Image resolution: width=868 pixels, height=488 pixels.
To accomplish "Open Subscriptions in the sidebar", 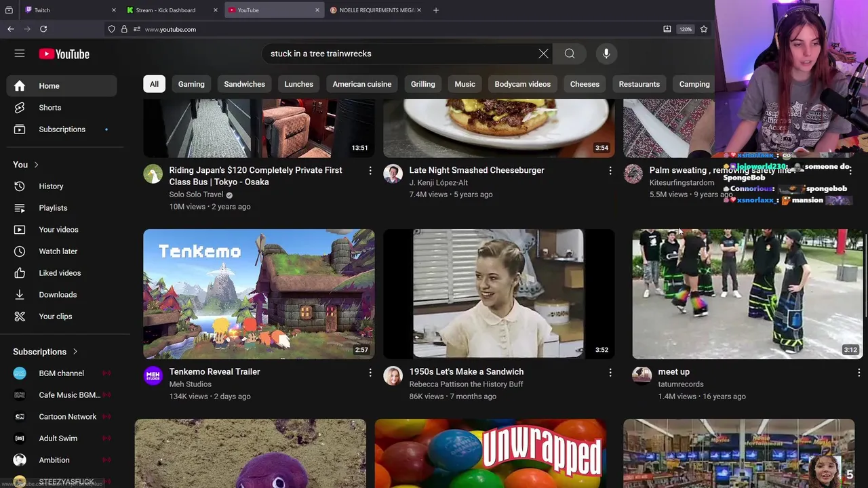I will 62,129.
